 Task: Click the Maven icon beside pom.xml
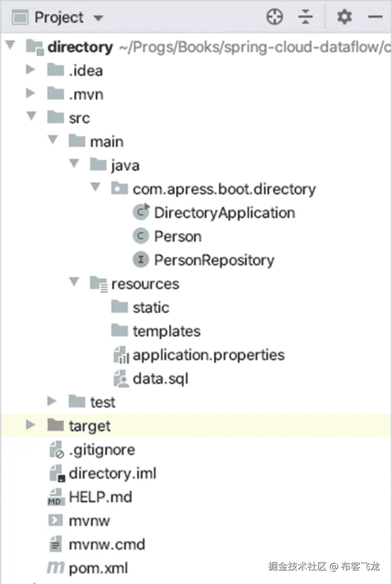click(55, 567)
